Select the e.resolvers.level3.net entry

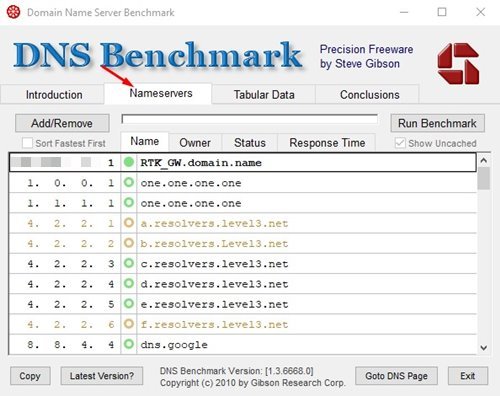tap(243, 304)
